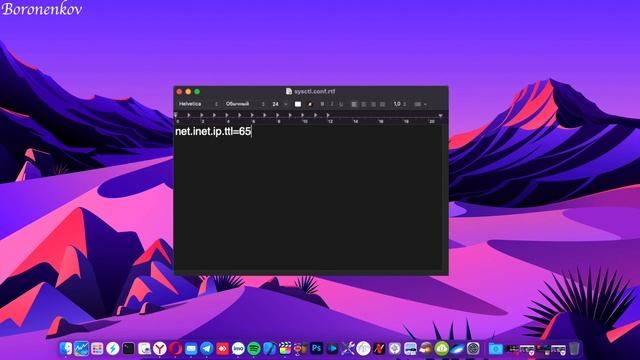Toggle bold formatting in TextEdit toolbar

(x=322, y=104)
